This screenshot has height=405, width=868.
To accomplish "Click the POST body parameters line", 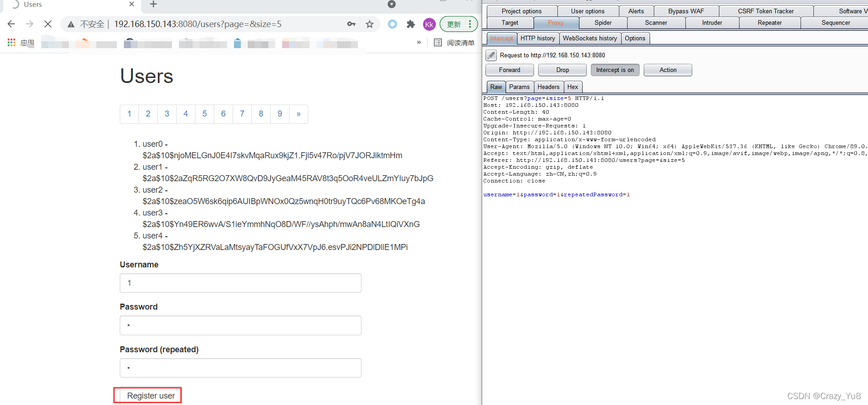I will [556, 194].
